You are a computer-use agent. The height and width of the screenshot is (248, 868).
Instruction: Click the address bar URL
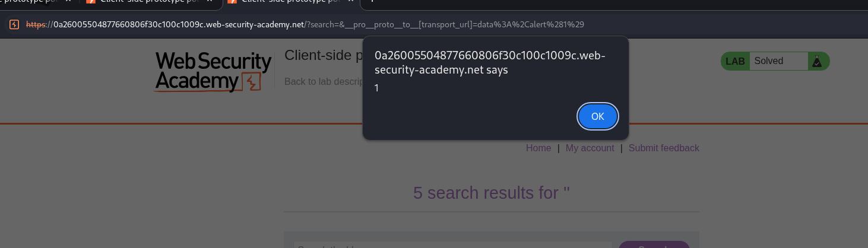pos(297,24)
